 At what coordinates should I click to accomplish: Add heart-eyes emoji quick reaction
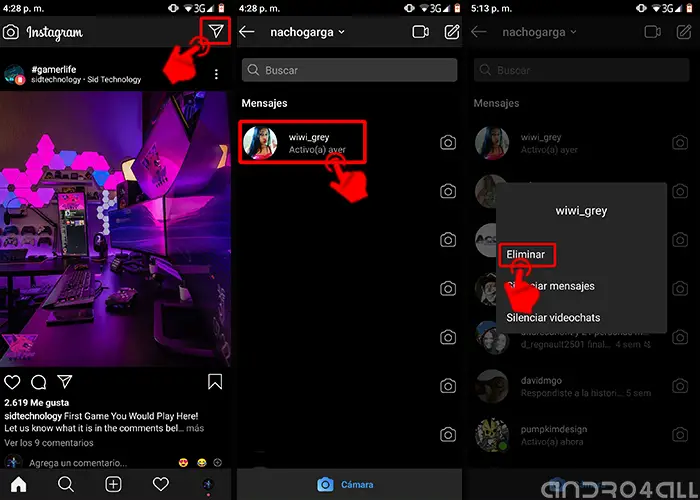(x=183, y=463)
